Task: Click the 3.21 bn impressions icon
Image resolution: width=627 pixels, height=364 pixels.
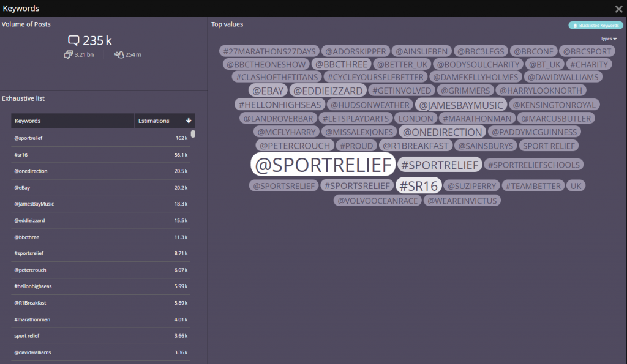Action: tap(68, 54)
